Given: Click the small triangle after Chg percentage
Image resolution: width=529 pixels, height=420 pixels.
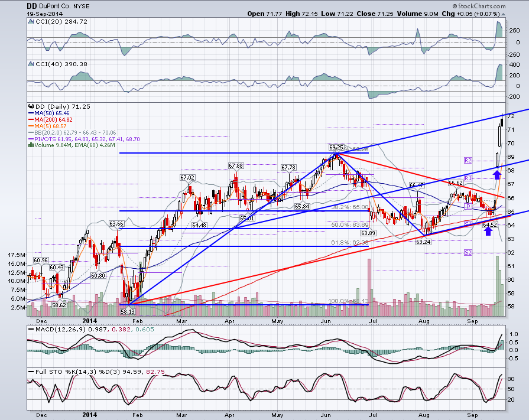Looking at the screenshot, I should coord(504,14).
